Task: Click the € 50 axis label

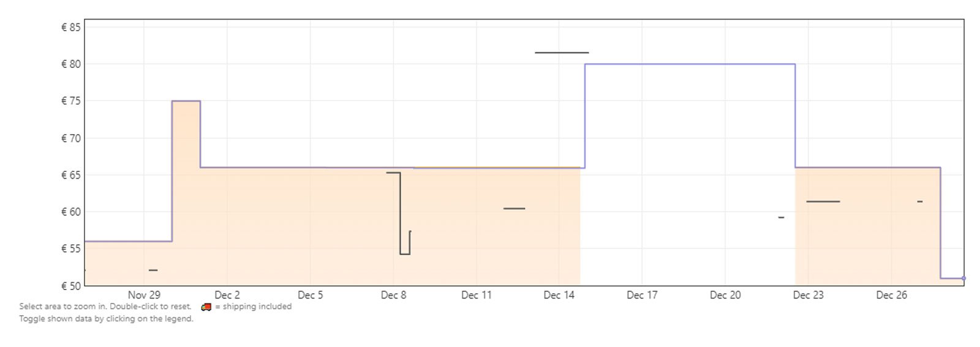Action: [70, 286]
